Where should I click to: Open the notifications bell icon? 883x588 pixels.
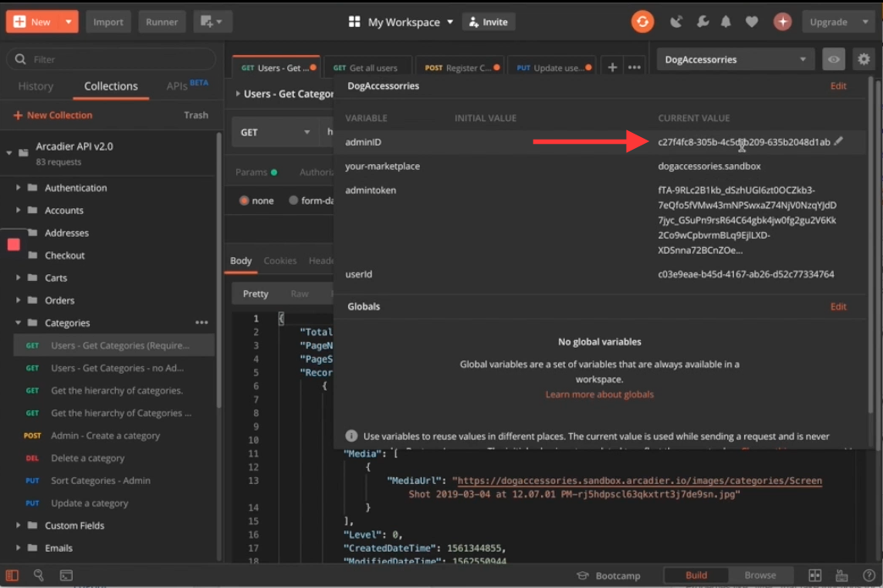726,22
